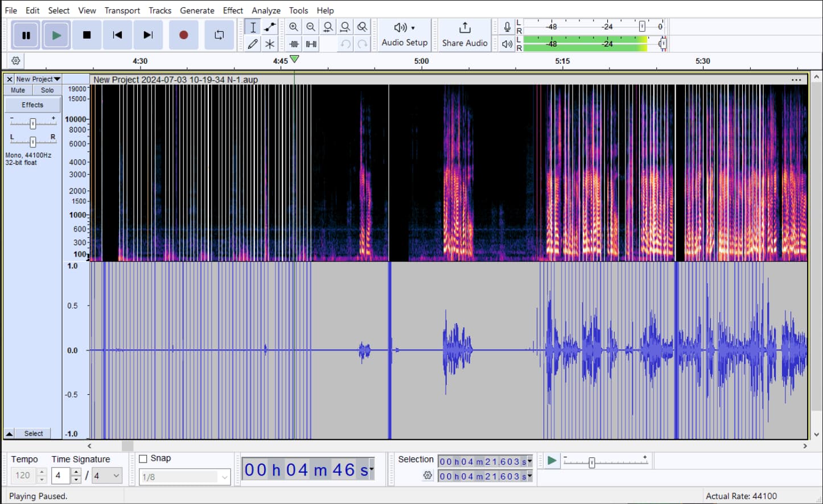
Task: Open the time signature denominator dropdown
Action: (108, 476)
